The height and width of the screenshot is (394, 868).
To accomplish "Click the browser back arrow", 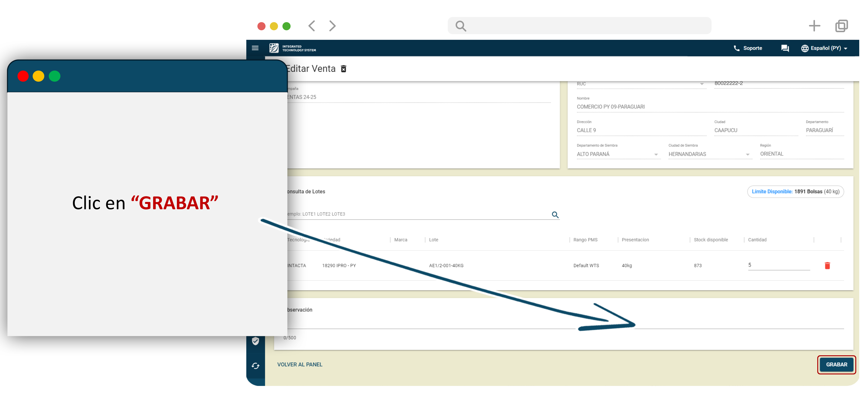I will [312, 26].
